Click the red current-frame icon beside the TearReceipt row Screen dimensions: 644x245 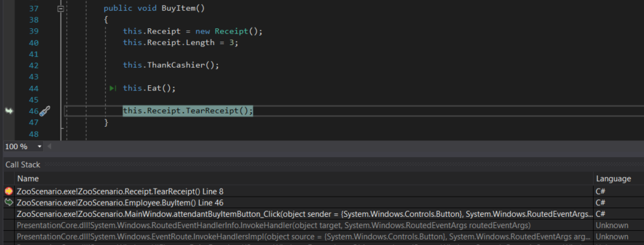(9, 191)
